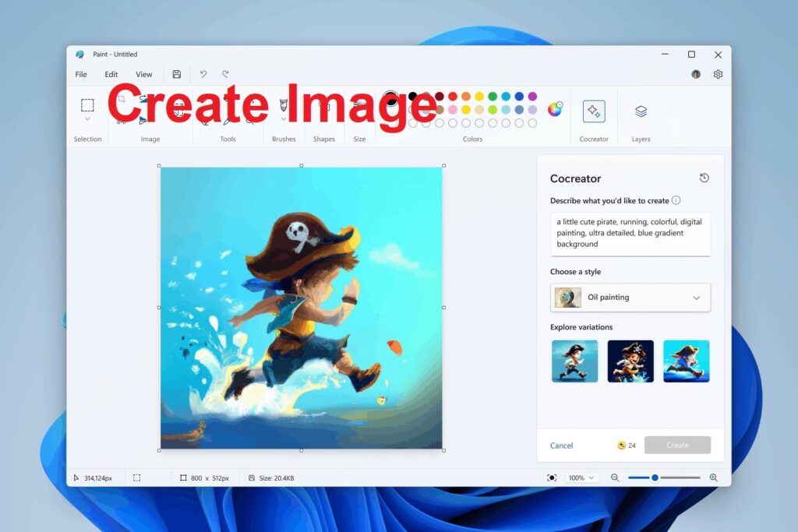This screenshot has height=532, width=798.
Task: Open the Edit colors wheel
Action: pyautogui.click(x=555, y=109)
